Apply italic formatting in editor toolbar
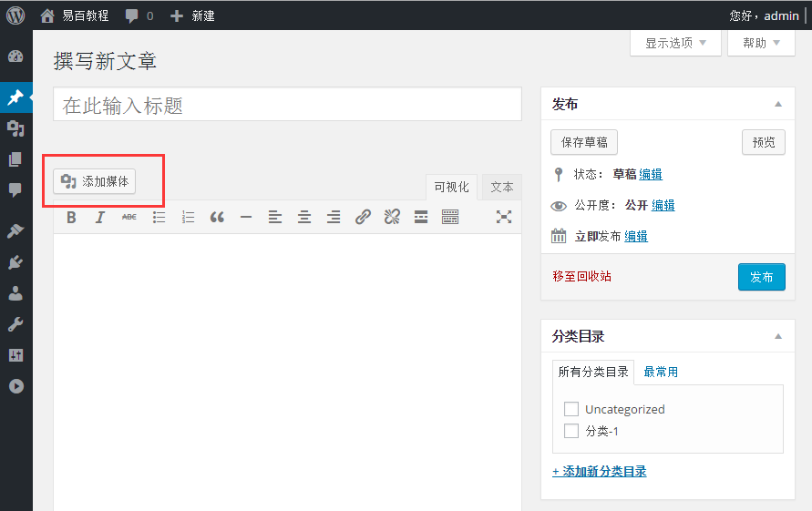 pyautogui.click(x=100, y=217)
